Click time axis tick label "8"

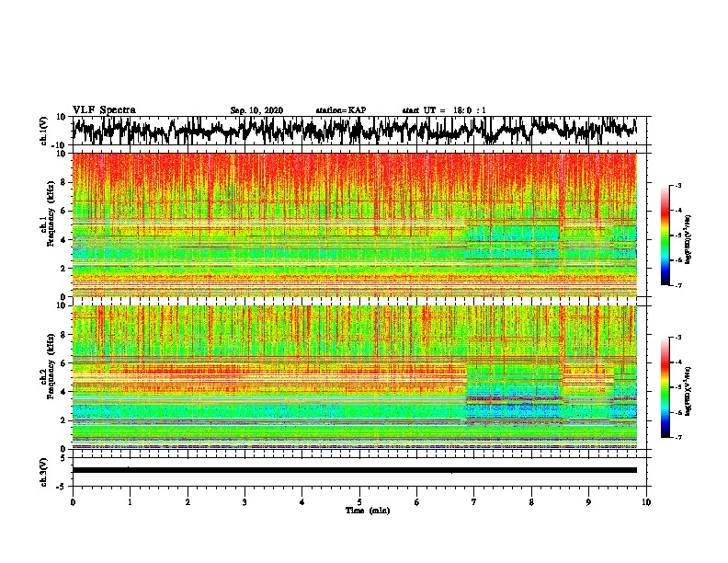coord(531,502)
